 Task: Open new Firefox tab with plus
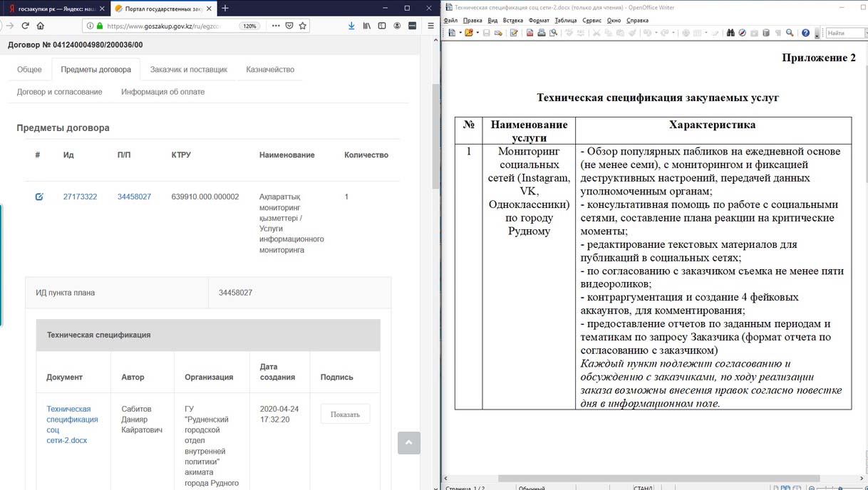tap(225, 8)
